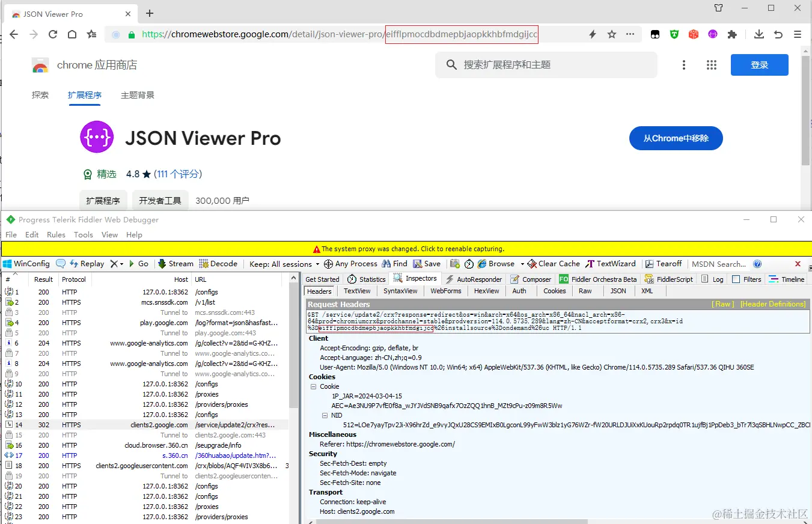Click the blue help question mark icon
812x524 pixels.
(757, 264)
